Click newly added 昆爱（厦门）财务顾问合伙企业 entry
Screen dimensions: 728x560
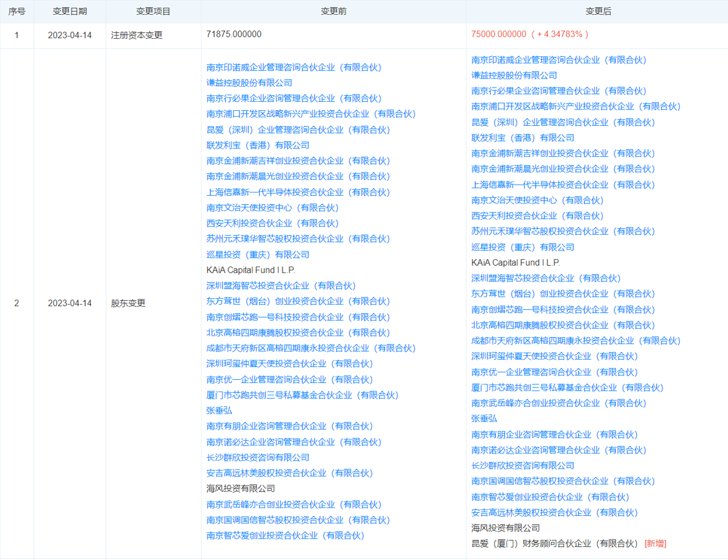pyautogui.click(x=555, y=543)
